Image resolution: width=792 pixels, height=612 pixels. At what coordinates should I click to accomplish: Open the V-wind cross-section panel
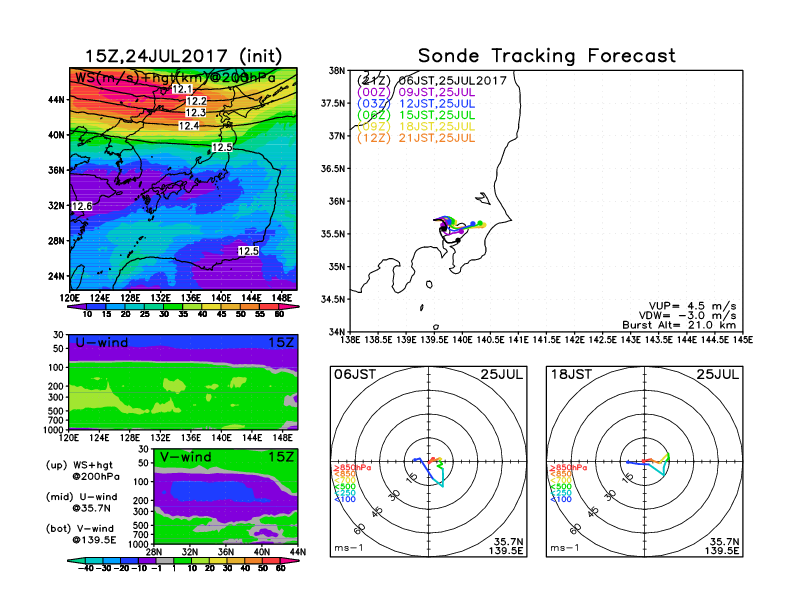(225, 496)
